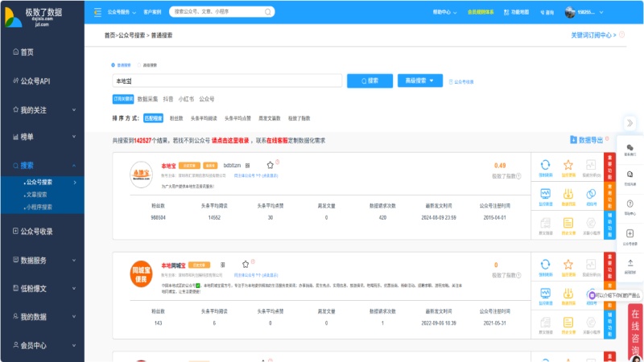Image resolution: width=644 pixels, height=362 pixels.
Task: Toggle the 订阅关键词 tag button
Action: [123, 99]
